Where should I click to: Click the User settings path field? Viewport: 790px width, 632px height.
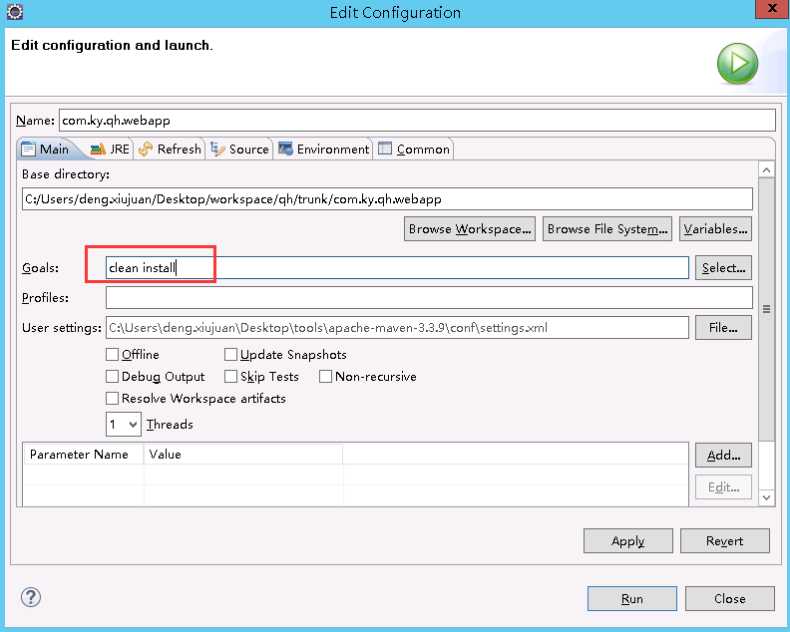pyautogui.click(x=397, y=328)
